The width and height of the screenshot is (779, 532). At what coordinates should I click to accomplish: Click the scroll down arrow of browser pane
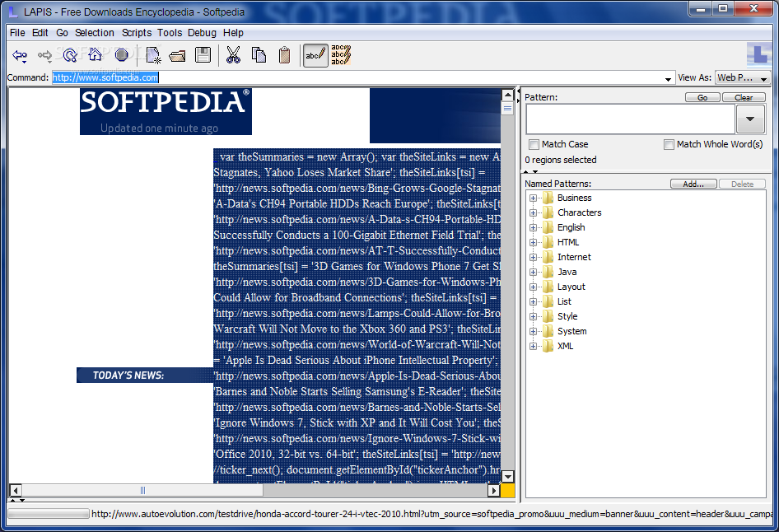pyautogui.click(x=507, y=477)
